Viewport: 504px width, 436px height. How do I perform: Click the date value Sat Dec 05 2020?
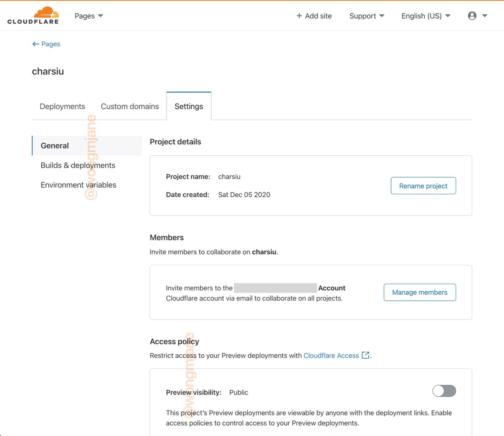click(x=244, y=195)
